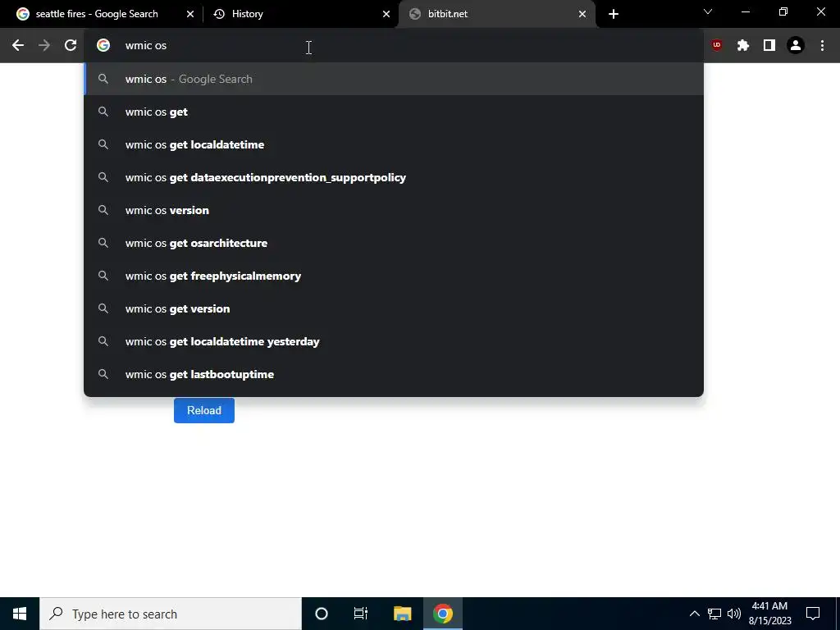Screen dimensions: 840x630
Task: Click the Chrome icon on the taskbar
Action: [443, 614]
